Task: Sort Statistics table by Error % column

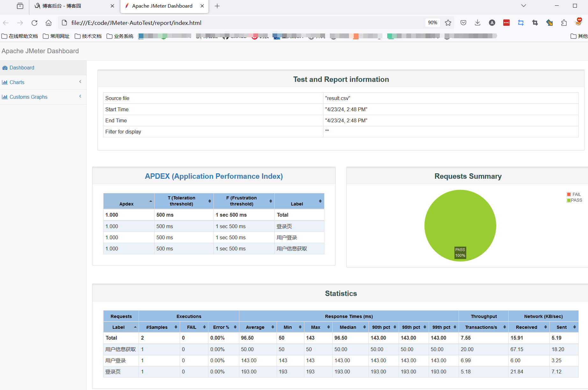Action: (224, 327)
